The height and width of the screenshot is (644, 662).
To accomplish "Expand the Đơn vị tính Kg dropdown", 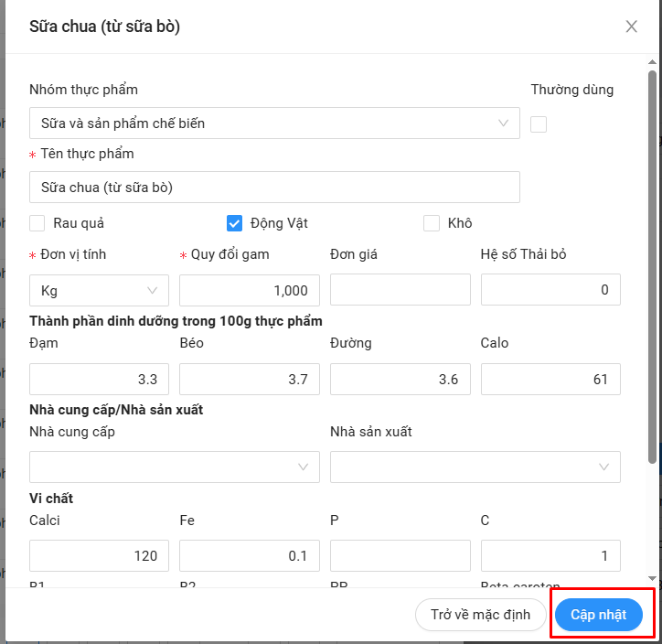I will pyautogui.click(x=99, y=290).
